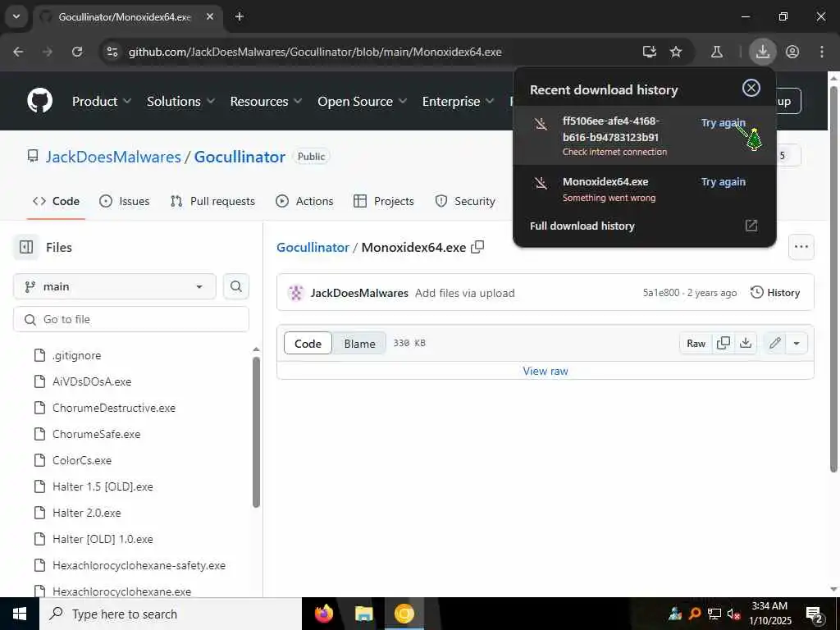Try again for ff5106ee download

click(724, 123)
